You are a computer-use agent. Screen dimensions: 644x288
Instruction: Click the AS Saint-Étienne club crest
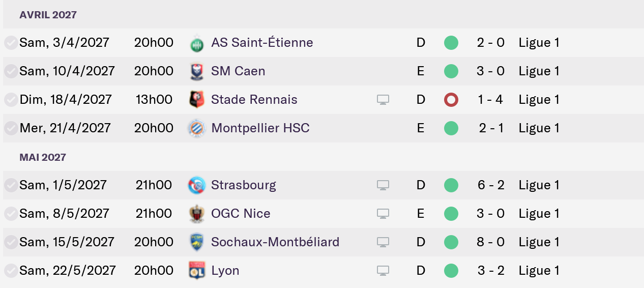[196, 43]
